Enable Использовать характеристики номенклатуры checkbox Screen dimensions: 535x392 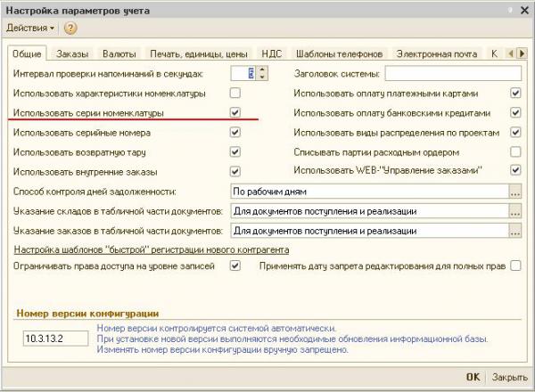(235, 93)
